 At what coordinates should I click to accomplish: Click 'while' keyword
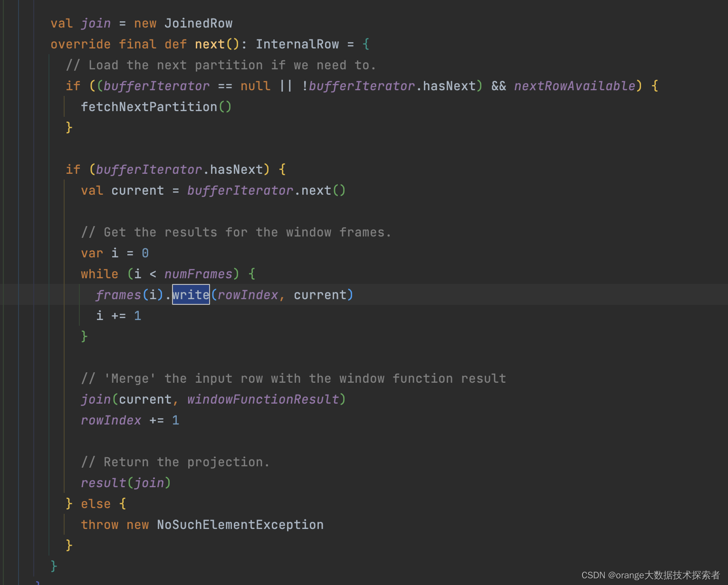click(100, 274)
